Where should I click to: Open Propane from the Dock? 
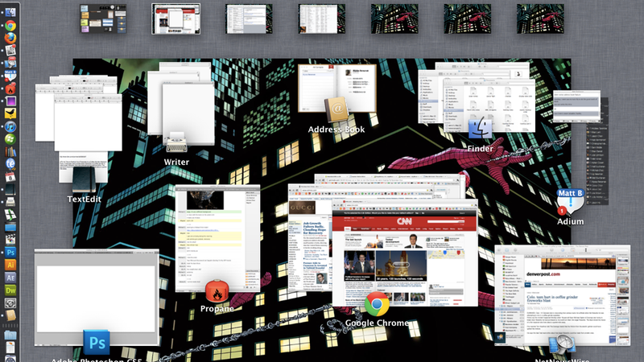coord(10,88)
